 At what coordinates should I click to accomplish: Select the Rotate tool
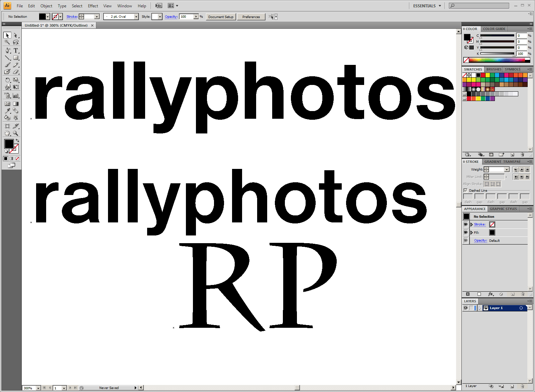(7, 80)
